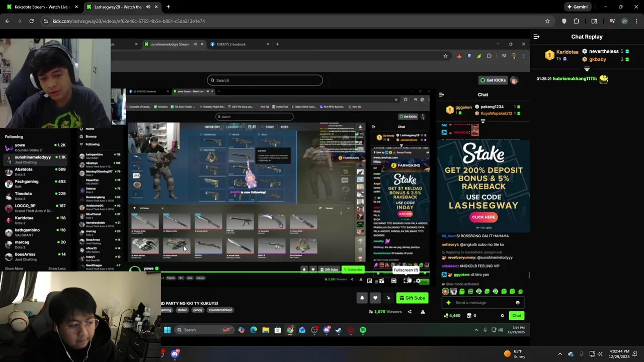The height and width of the screenshot is (362, 644).
Task: Expand the list with Show More
Action: click(x=14, y=268)
